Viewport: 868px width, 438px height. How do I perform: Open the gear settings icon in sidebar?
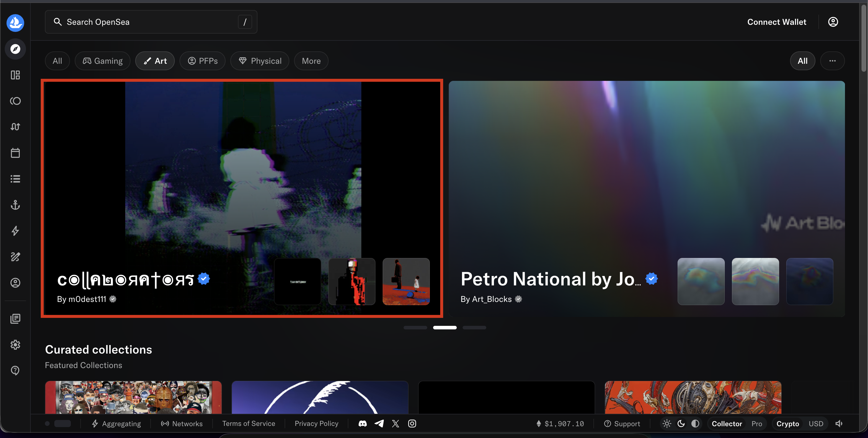pos(15,344)
